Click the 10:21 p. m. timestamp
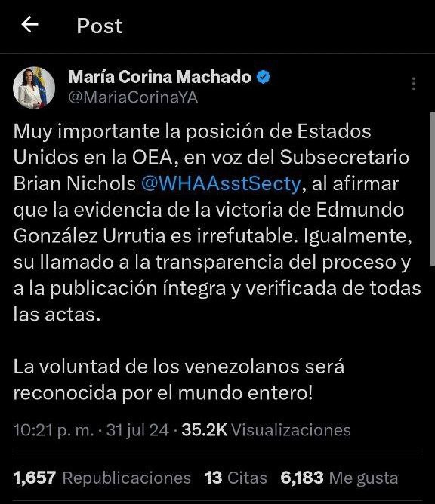The width and height of the screenshot is (435, 504). point(54,430)
